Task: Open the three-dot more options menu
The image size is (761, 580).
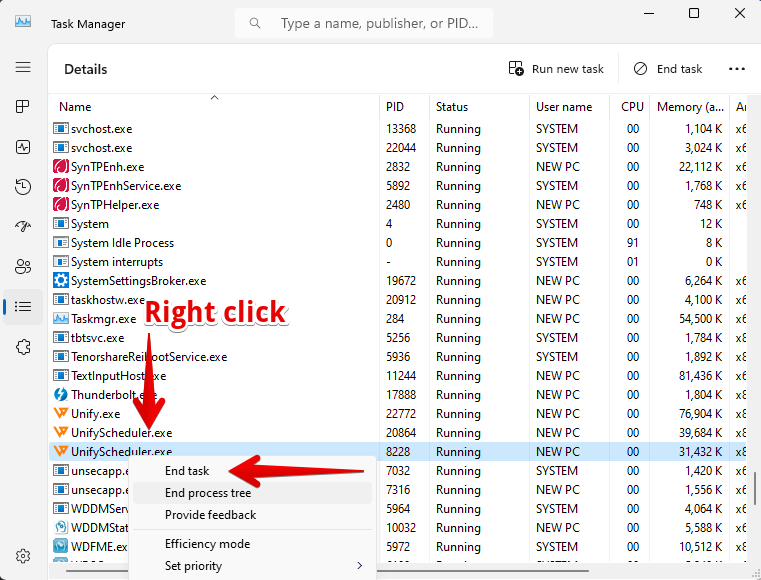Action: point(737,69)
